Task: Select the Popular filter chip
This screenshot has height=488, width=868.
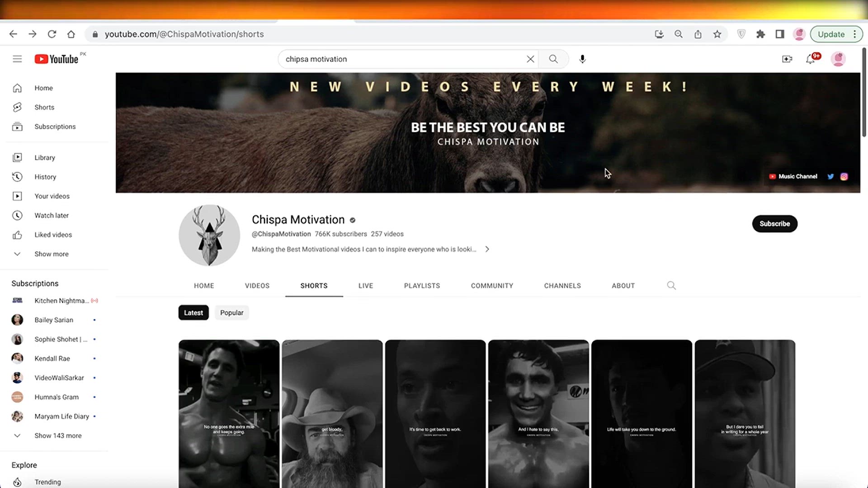Action: pos(231,313)
